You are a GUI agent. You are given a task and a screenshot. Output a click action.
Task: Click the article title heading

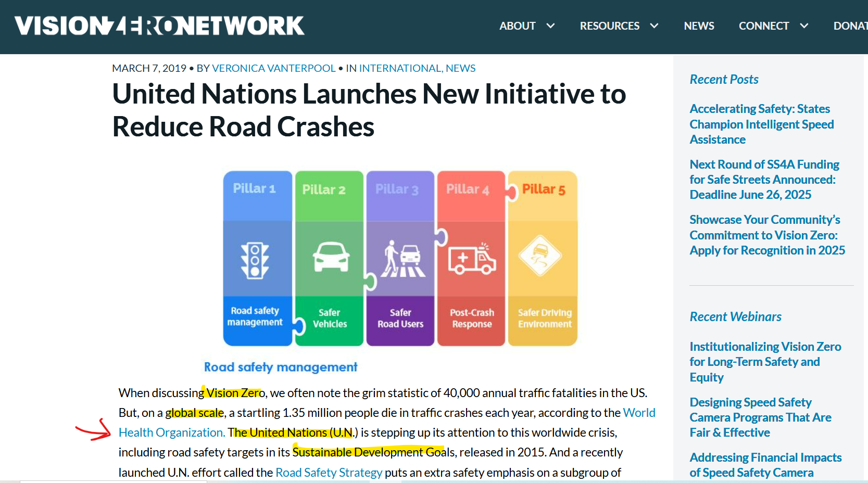click(369, 110)
